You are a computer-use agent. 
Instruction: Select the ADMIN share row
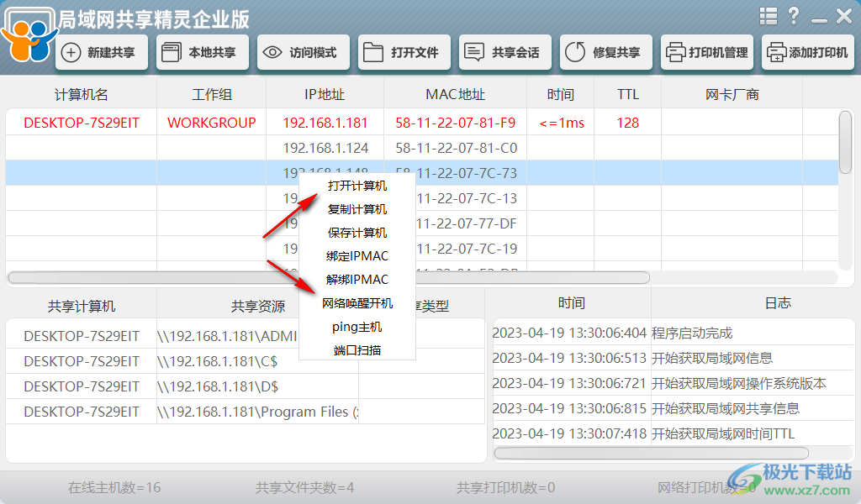click(x=227, y=336)
